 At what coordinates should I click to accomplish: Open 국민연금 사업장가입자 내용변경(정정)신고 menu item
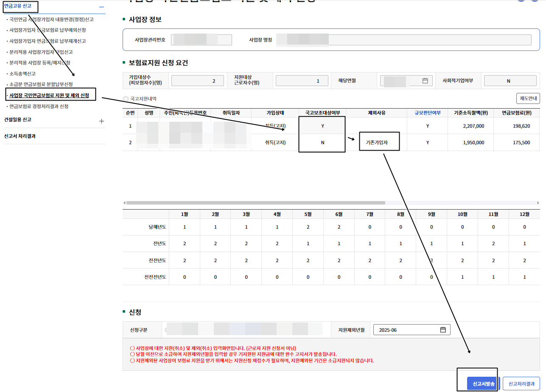coord(51,19)
